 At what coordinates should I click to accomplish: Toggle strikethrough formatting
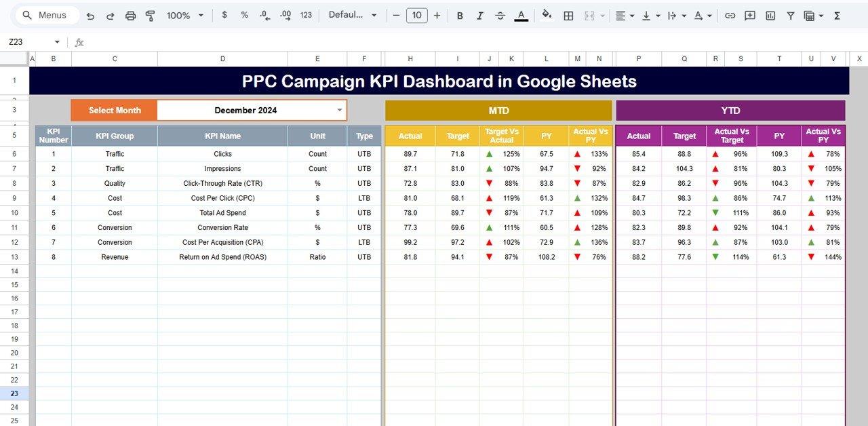tap(500, 14)
